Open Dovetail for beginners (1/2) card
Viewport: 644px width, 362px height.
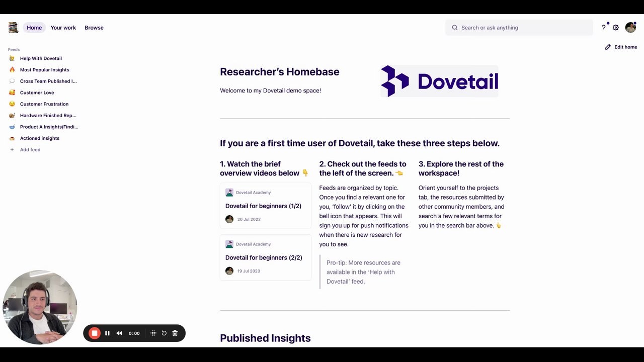tap(266, 206)
